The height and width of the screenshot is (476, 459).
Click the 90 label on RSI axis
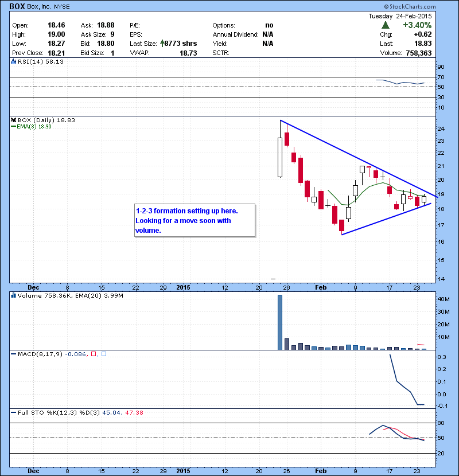point(441,67)
